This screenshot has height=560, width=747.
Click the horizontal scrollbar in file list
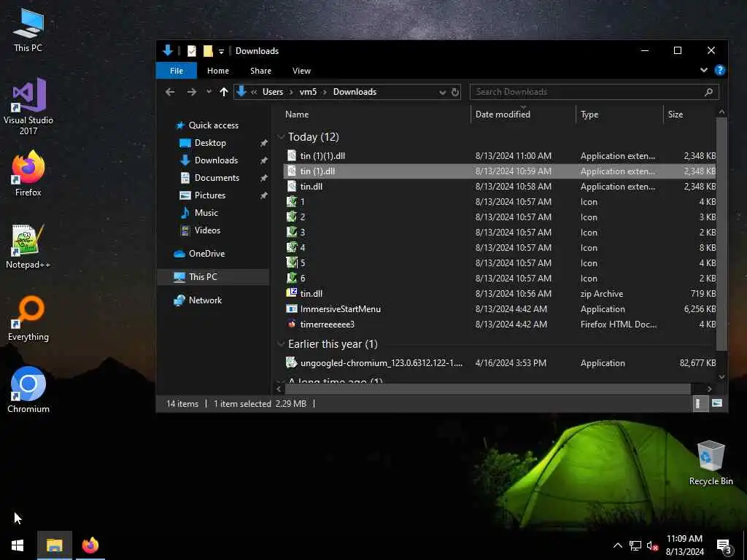[x=487, y=389]
